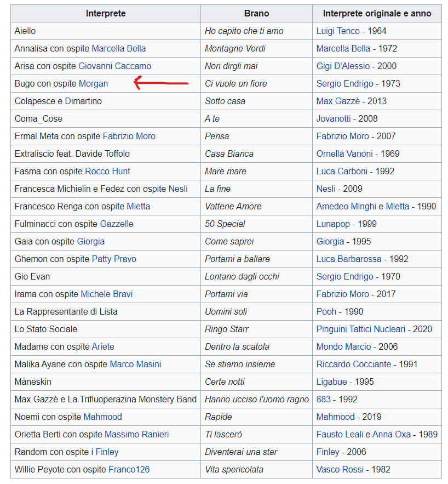The image size is (448, 484).
Task: Click the Amedeo Minghi link
Action: (x=346, y=207)
